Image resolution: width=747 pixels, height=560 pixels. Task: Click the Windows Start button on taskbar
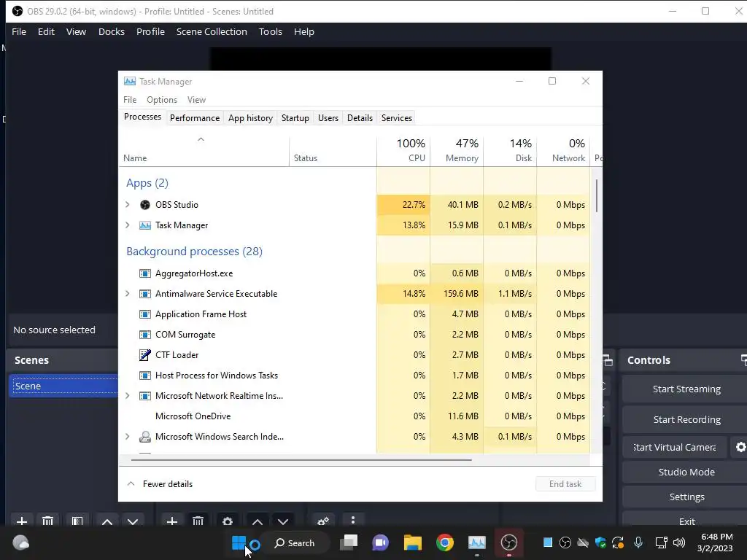[x=239, y=542]
